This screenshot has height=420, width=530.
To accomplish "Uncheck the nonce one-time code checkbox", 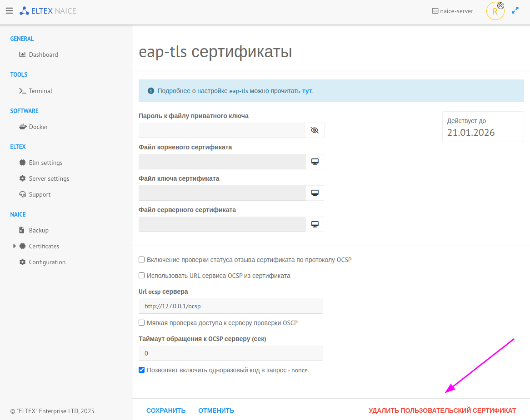I will pos(142,370).
